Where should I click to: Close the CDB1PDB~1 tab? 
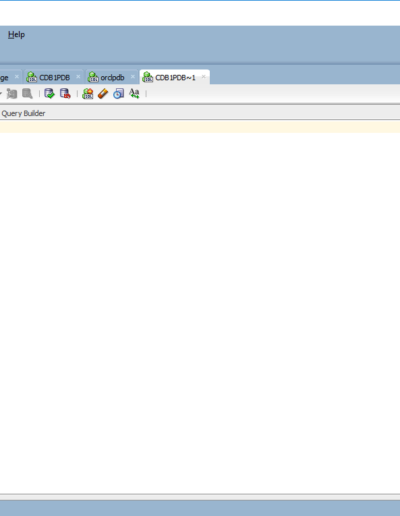pos(203,77)
